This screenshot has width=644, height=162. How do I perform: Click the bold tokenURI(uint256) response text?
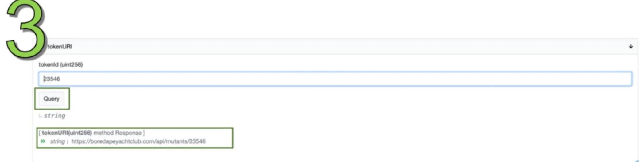pos(67,133)
